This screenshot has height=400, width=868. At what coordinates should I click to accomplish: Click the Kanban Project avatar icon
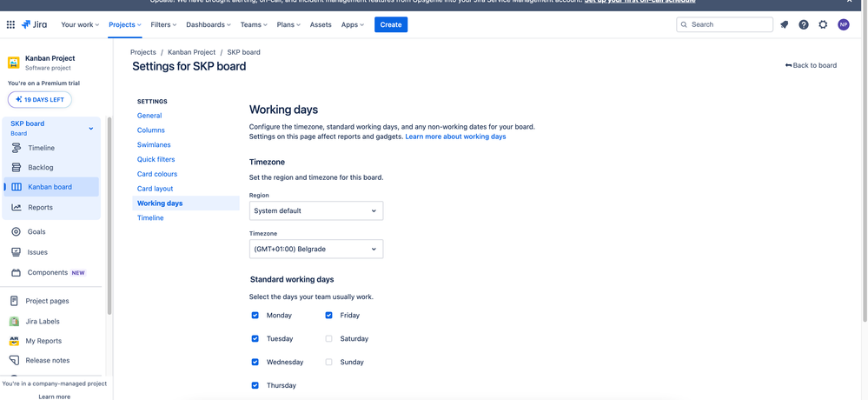point(14,63)
